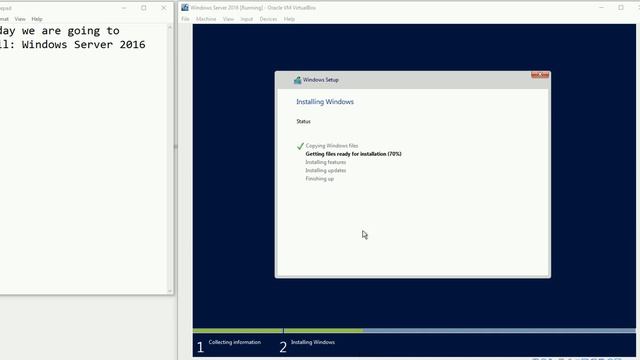The height and width of the screenshot is (360, 640).
Task: Open the VirtualBox Devices menu
Action: point(268,19)
